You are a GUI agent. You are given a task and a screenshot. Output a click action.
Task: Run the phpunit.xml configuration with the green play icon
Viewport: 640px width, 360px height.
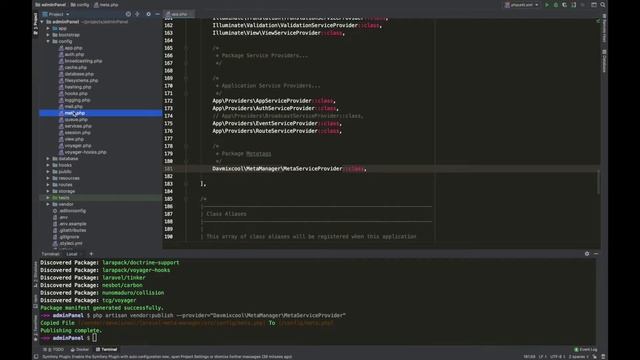tap(547, 5)
